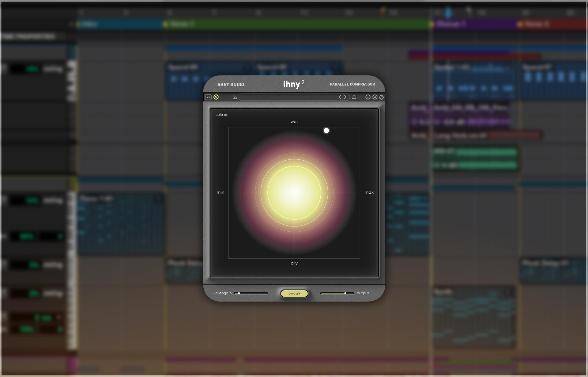Click the ihny 2 plugin title

click(294, 84)
